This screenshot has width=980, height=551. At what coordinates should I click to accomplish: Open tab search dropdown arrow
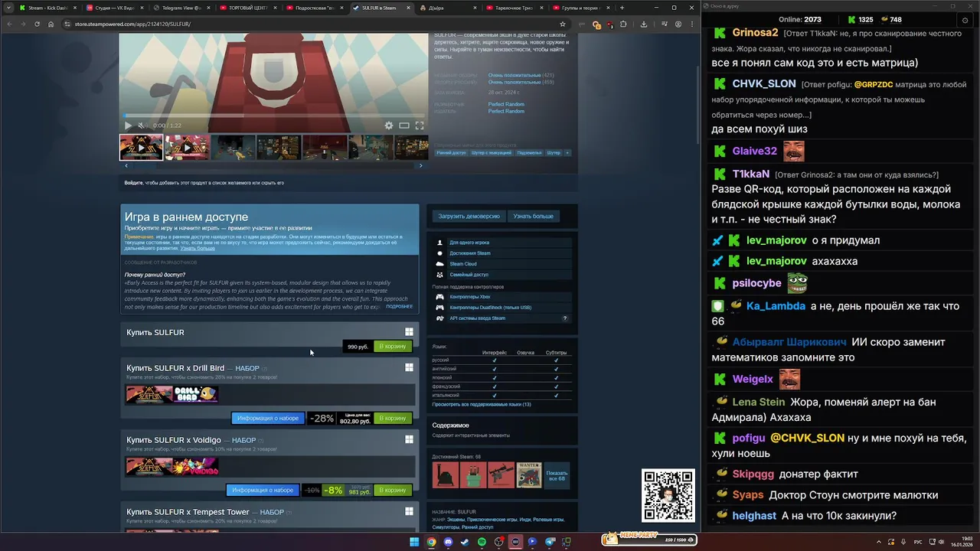coord(9,8)
